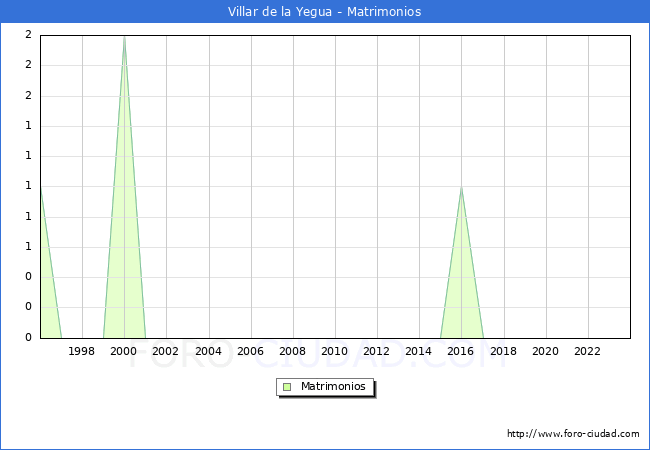The image size is (650, 450).
Task: Click the 2002 x-axis label
Action: coord(165,351)
